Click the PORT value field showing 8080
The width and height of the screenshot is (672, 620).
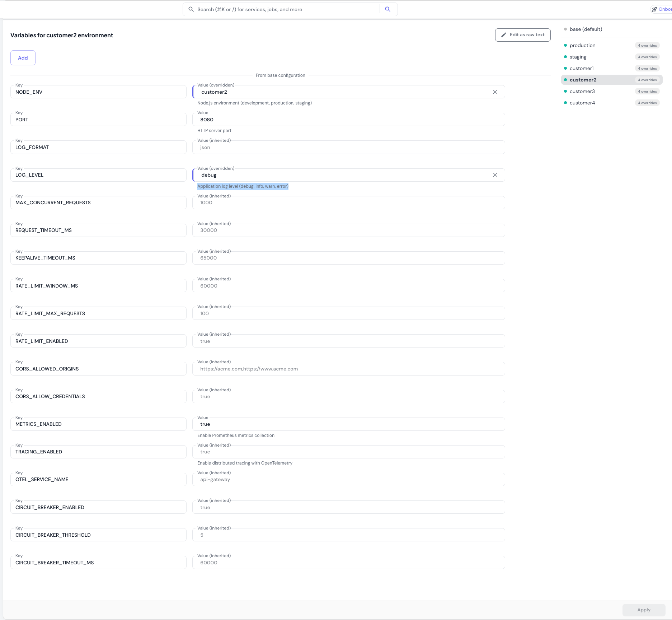(x=348, y=120)
